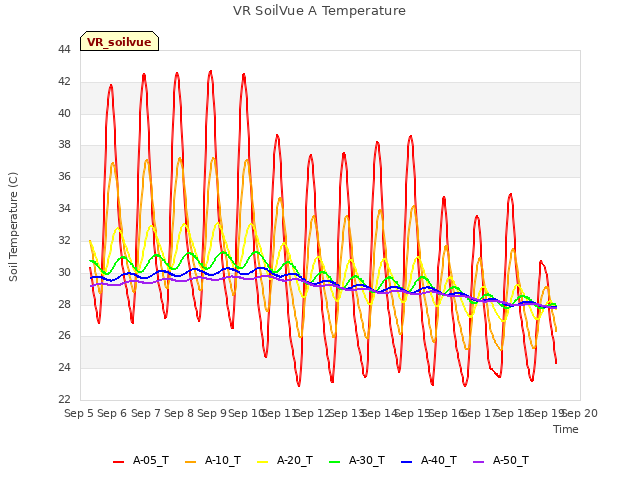The width and height of the screenshot is (640, 480).
Task: Click the red peak on Sep 6
Action: [111, 85]
